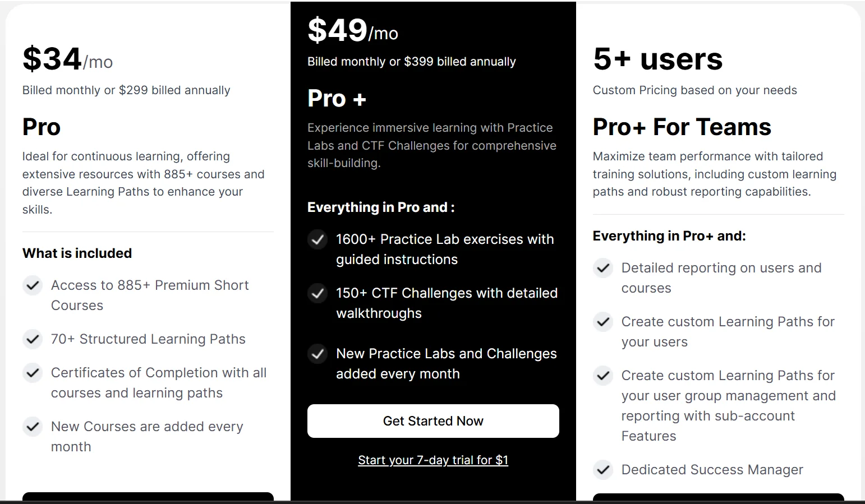Screen dimensions: 865x504
Task: Open the "Start your 7-day trial for $1" link
Action: [433, 460]
